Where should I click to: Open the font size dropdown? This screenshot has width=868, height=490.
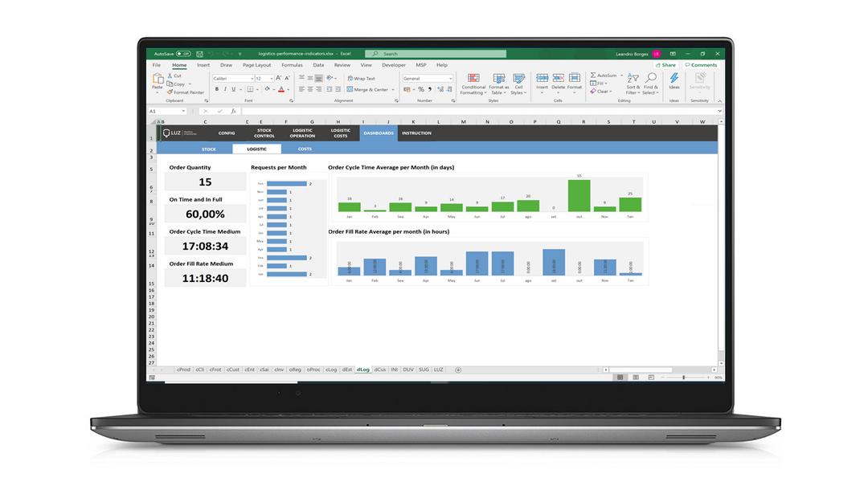click(271, 79)
